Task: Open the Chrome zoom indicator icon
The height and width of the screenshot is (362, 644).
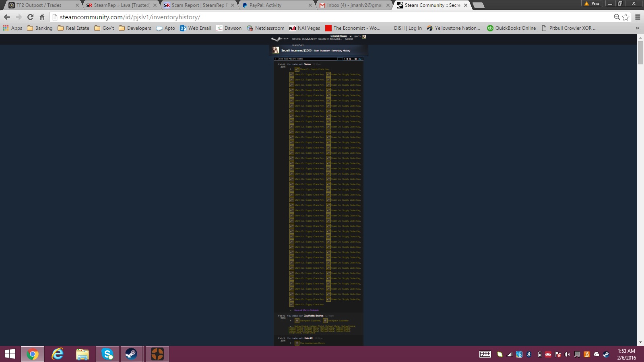Action: click(x=617, y=17)
